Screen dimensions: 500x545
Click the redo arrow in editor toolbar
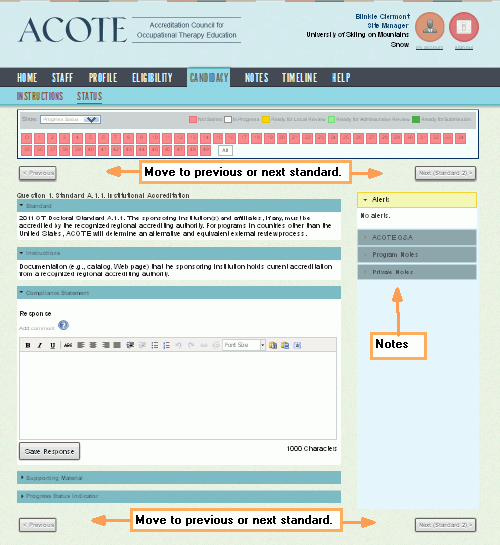coord(191,345)
